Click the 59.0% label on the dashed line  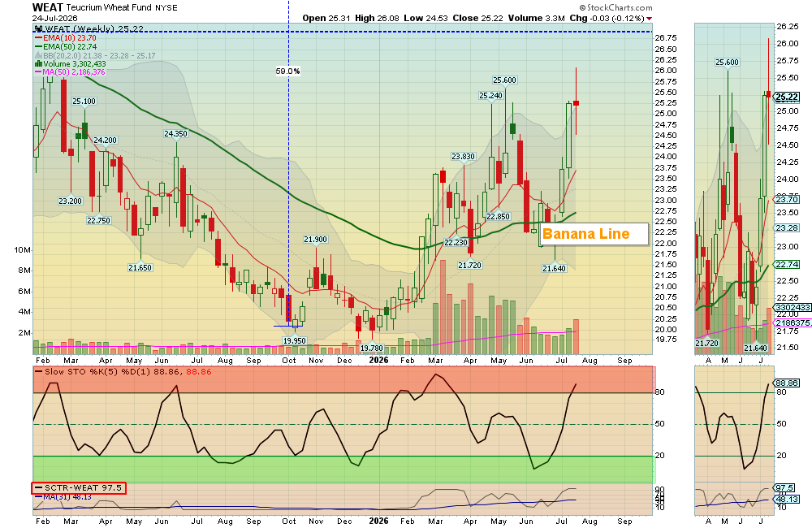[x=287, y=71]
